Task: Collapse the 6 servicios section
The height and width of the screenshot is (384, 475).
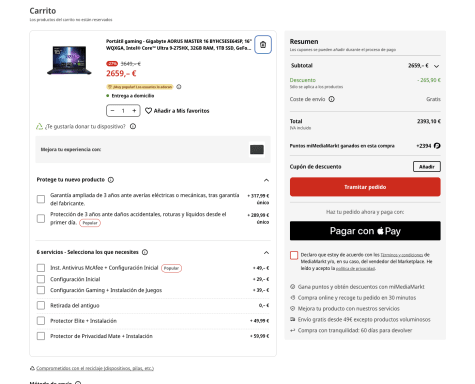Action: pos(266,252)
